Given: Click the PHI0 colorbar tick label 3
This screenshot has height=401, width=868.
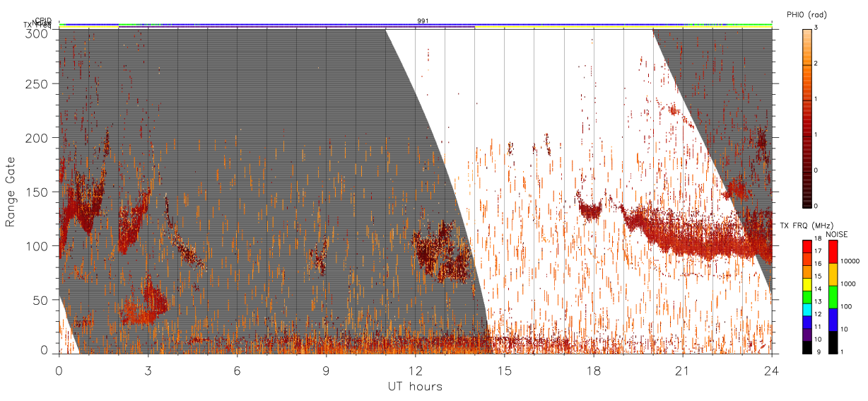Looking at the screenshot, I should 817,28.
